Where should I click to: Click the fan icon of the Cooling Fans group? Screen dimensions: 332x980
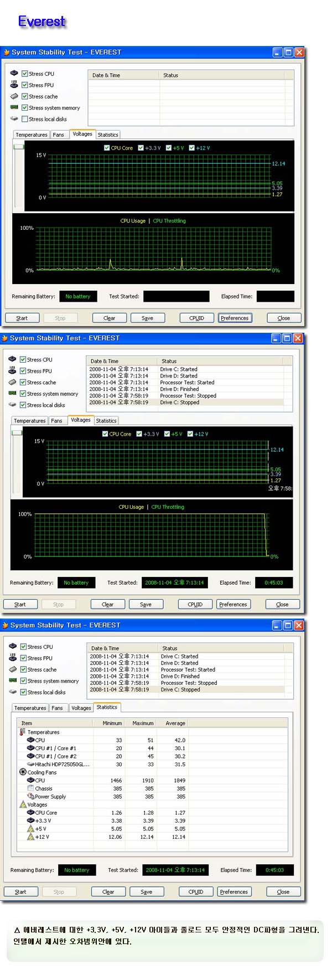tap(23, 772)
